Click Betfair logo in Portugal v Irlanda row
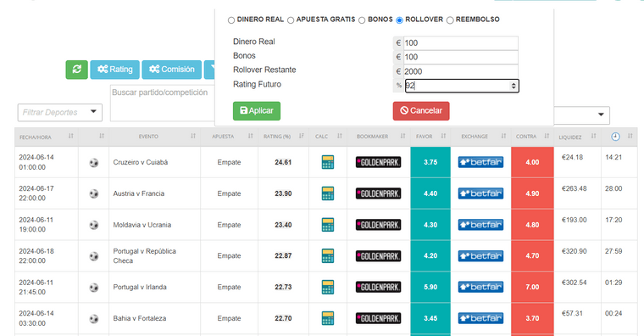 pos(480,287)
